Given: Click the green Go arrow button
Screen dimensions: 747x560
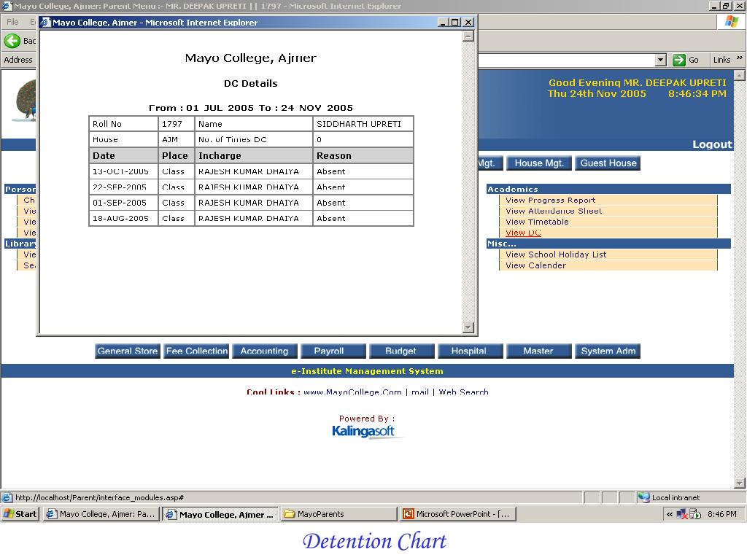Looking at the screenshot, I should coord(679,60).
